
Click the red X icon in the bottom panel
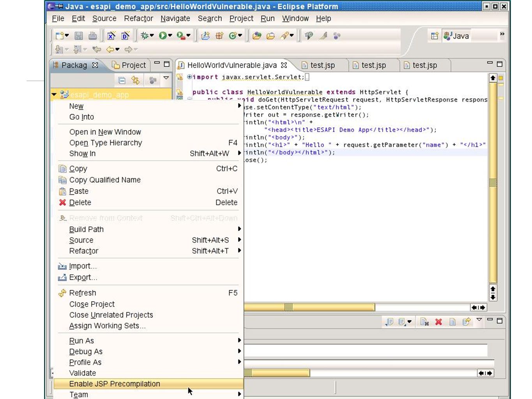pyautogui.click(x=438, y=321)
